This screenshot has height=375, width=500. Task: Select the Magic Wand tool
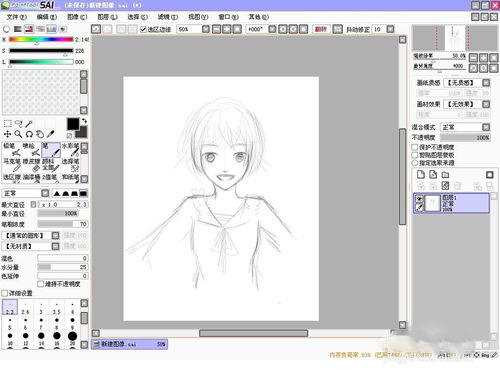(29, 124)
